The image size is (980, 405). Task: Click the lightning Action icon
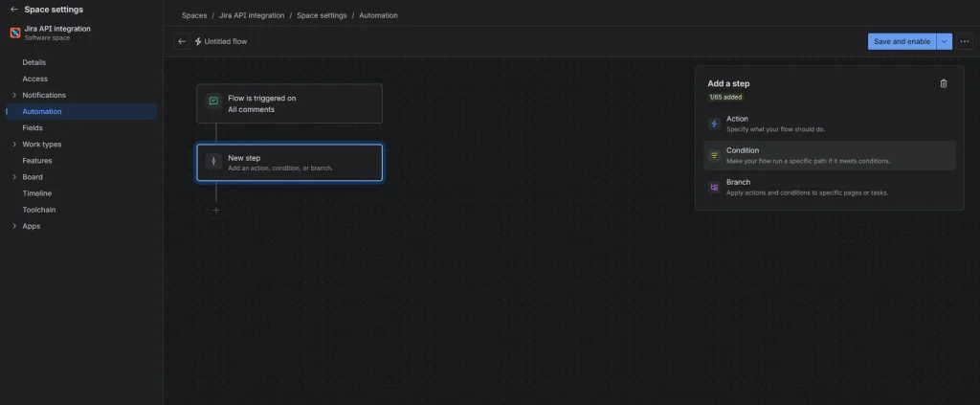(x=714, y=124)
